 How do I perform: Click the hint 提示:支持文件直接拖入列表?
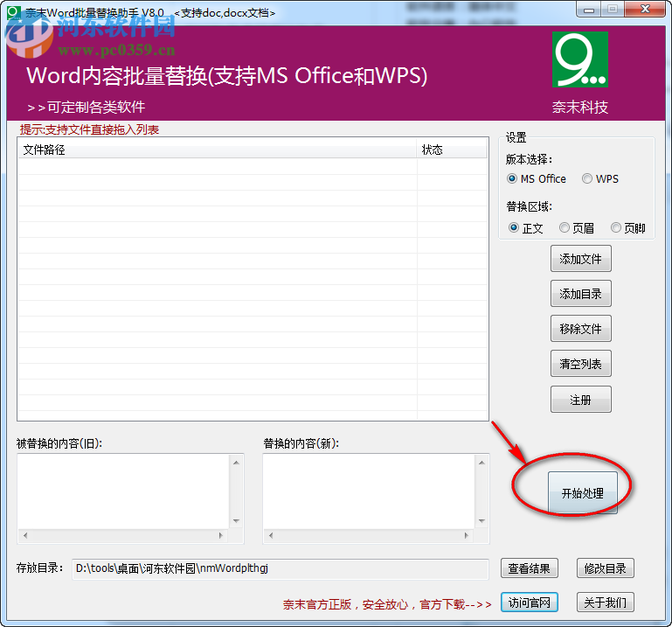tap(90, 129)
